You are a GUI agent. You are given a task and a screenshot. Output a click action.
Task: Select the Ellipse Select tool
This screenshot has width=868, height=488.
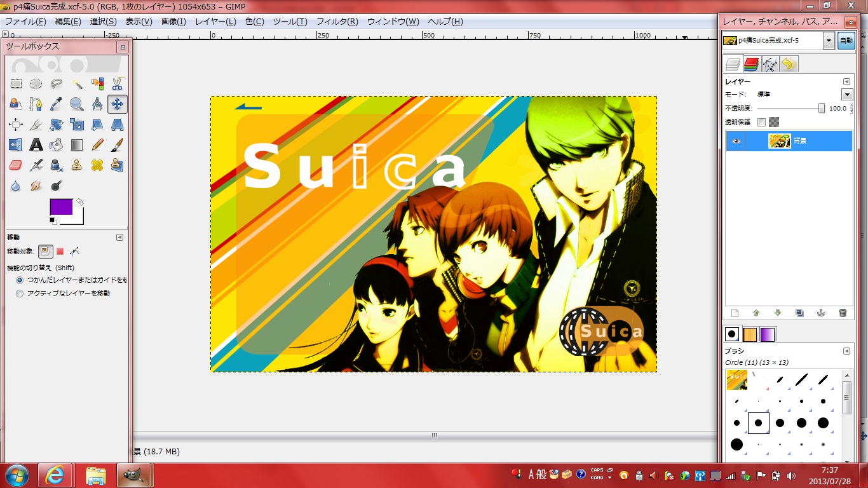(36, 83)
